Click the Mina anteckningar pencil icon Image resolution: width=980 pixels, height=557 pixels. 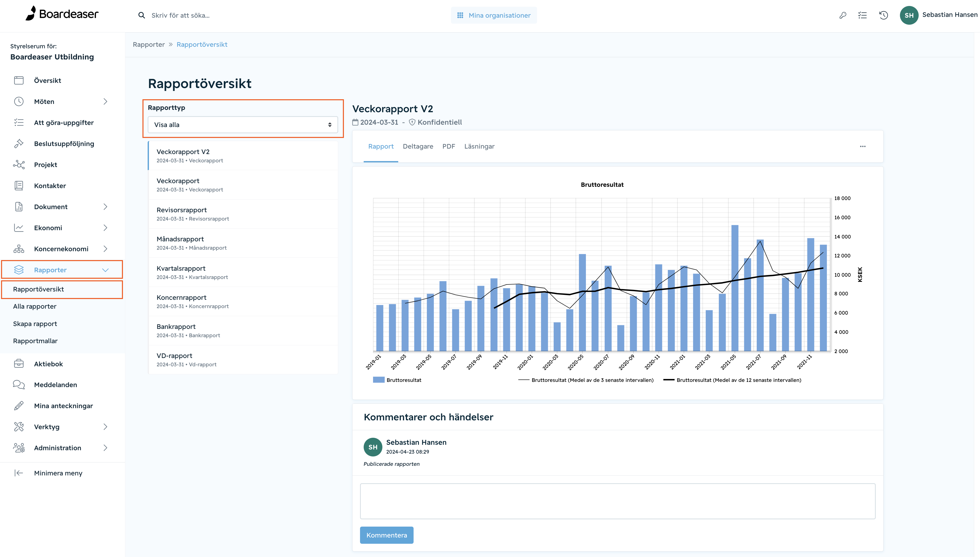click(x=19, y=406)
